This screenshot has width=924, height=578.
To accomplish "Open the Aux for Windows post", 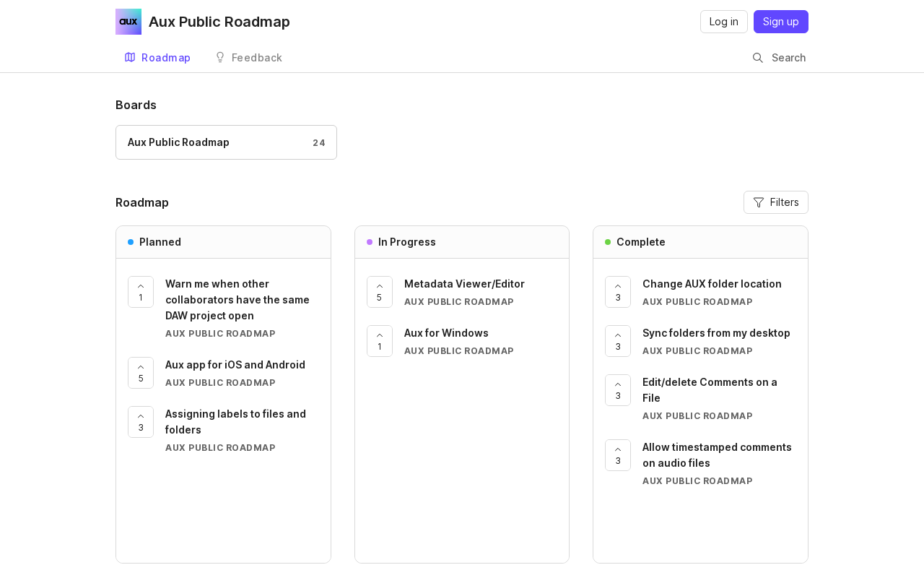I will [x=446, y=333].
